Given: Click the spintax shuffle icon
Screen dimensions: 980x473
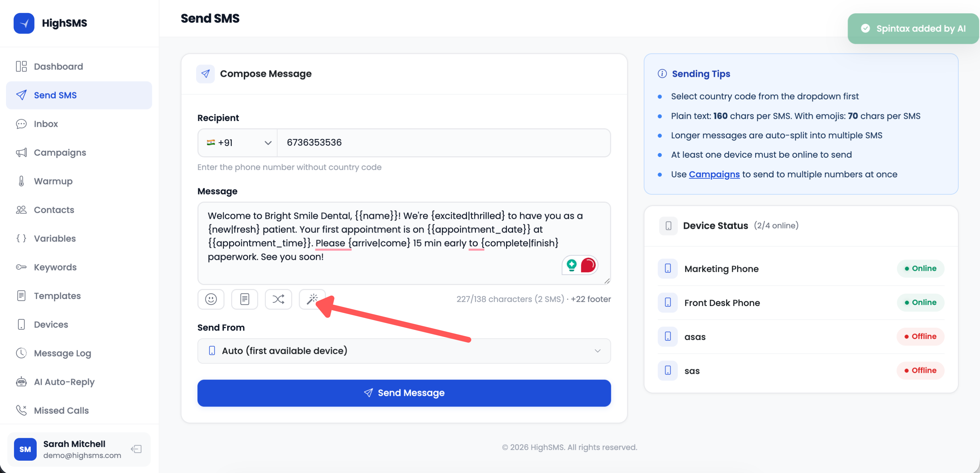Looking at the screenshot, I should point(278,299).
